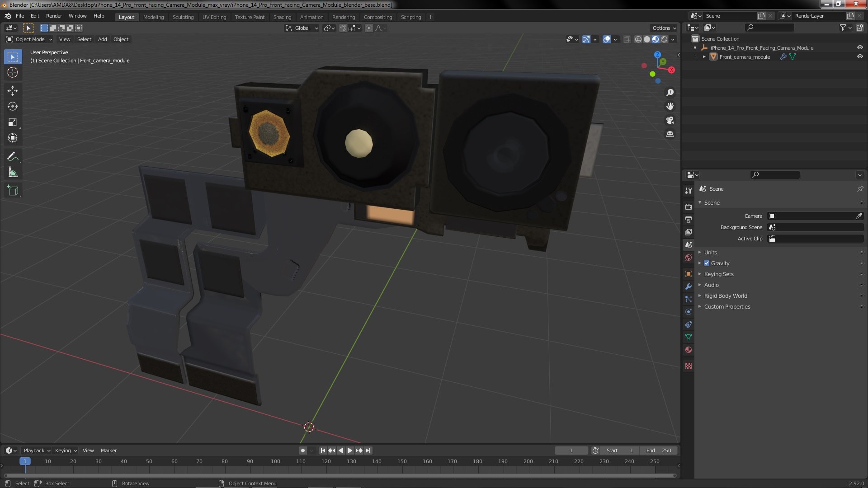Select the Scale tool
This screenshot has width=868, height=488.
pyautogui.click(x=13, y=122)
